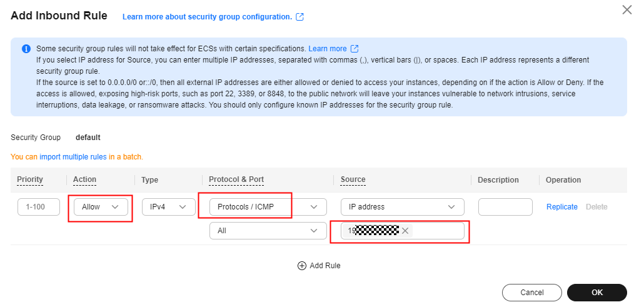Click inside the source IP address box
This screenshot has width=644, height=307.
438,231
